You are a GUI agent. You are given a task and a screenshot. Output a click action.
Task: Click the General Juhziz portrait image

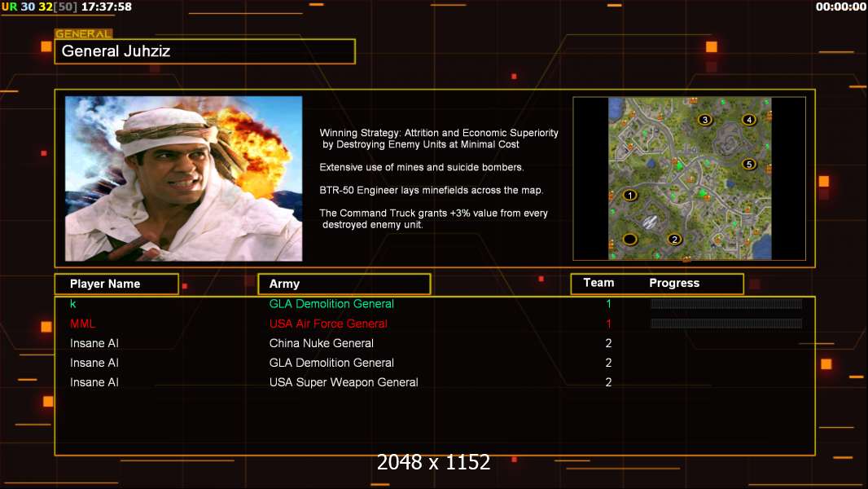[184, 178]
